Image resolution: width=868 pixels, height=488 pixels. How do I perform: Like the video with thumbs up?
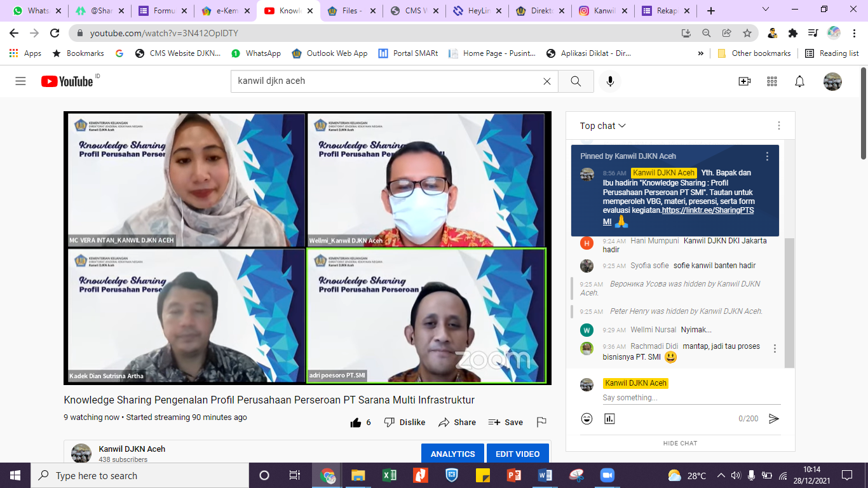click(356, 422)
